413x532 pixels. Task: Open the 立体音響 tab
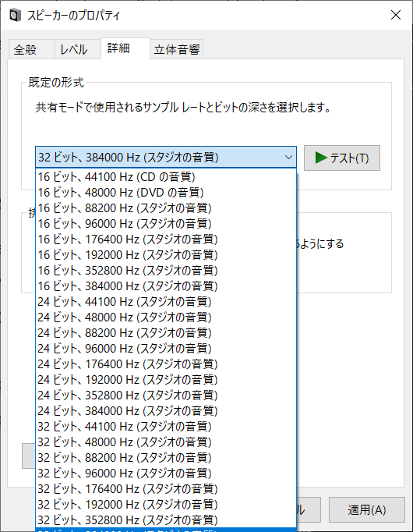point(177,50)
